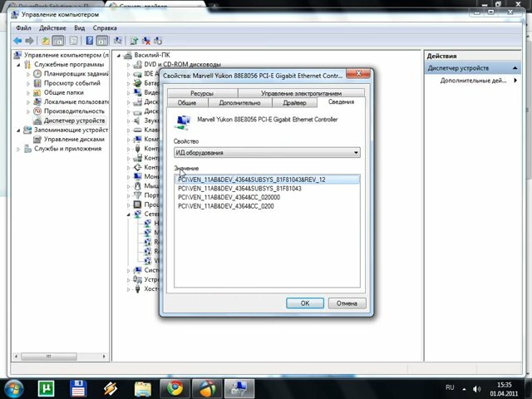Viewport: 532px width, 399px height.
Task: Click the RU language indicator
Action: (x=450, y=387)
